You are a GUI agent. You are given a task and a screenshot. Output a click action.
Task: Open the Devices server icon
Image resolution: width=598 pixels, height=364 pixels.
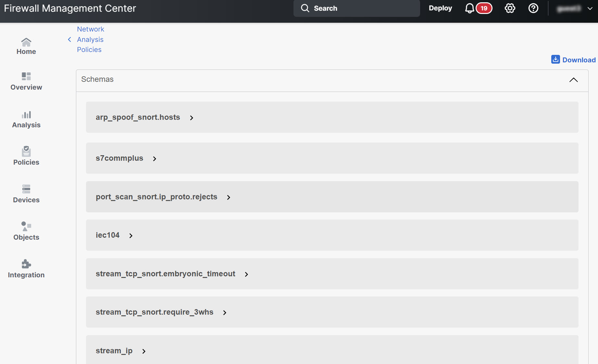click(x=26, y=189)
